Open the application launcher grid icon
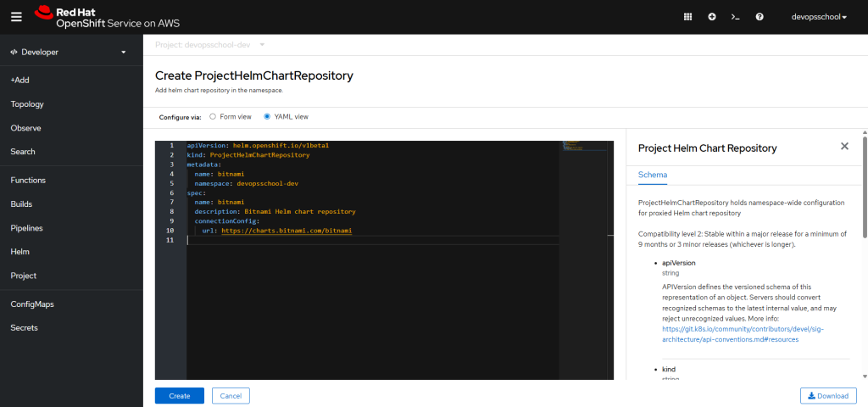The image size is (868, 407). click(x=687, y=17)
